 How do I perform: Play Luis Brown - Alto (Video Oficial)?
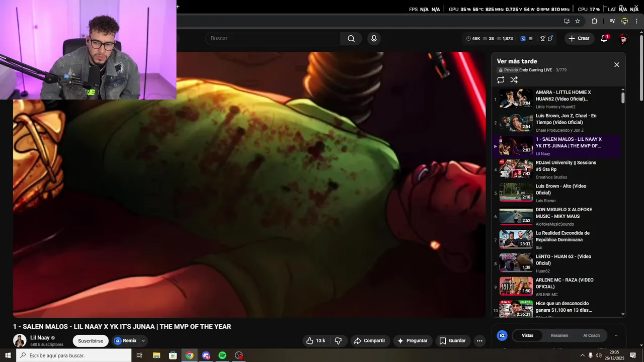(x=556, y=193)
